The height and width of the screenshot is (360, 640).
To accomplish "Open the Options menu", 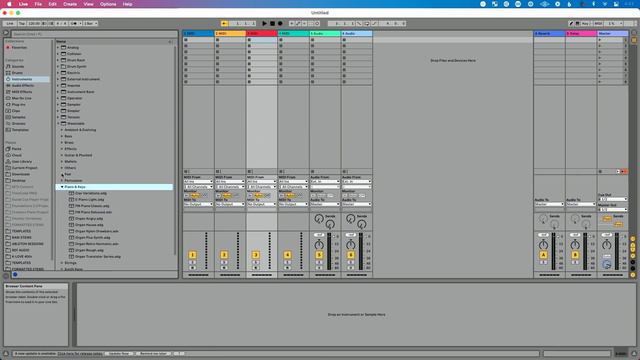I will pyautogui.click(x=108, y=4).
